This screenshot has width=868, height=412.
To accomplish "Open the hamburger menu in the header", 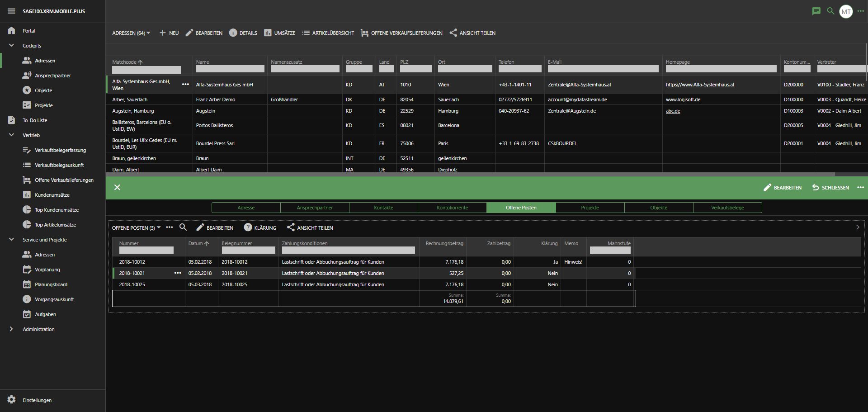I will pos(11,11).
